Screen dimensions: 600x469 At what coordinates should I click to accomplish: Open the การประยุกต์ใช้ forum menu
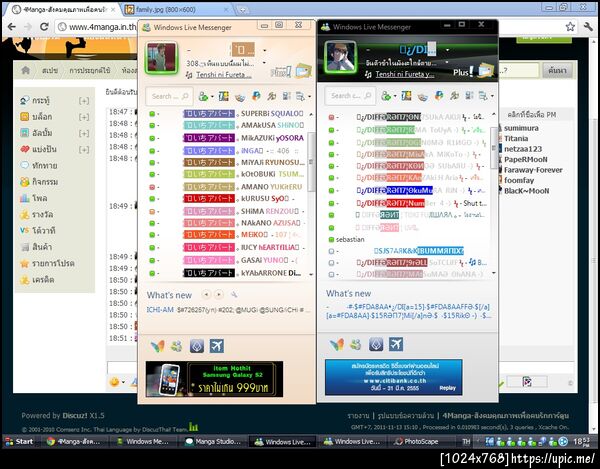(x=90, y=70)
